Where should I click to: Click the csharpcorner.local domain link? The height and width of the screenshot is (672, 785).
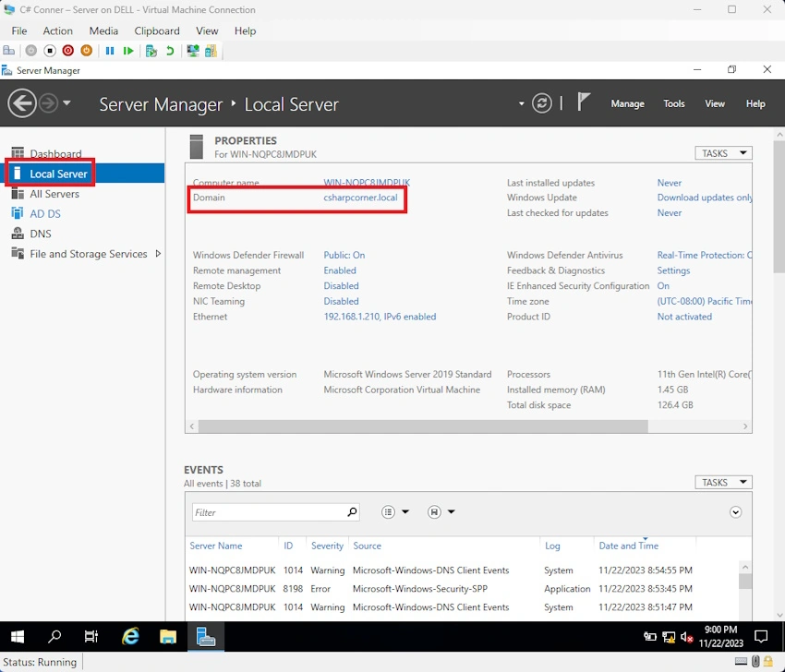click(x=360, y=198)
